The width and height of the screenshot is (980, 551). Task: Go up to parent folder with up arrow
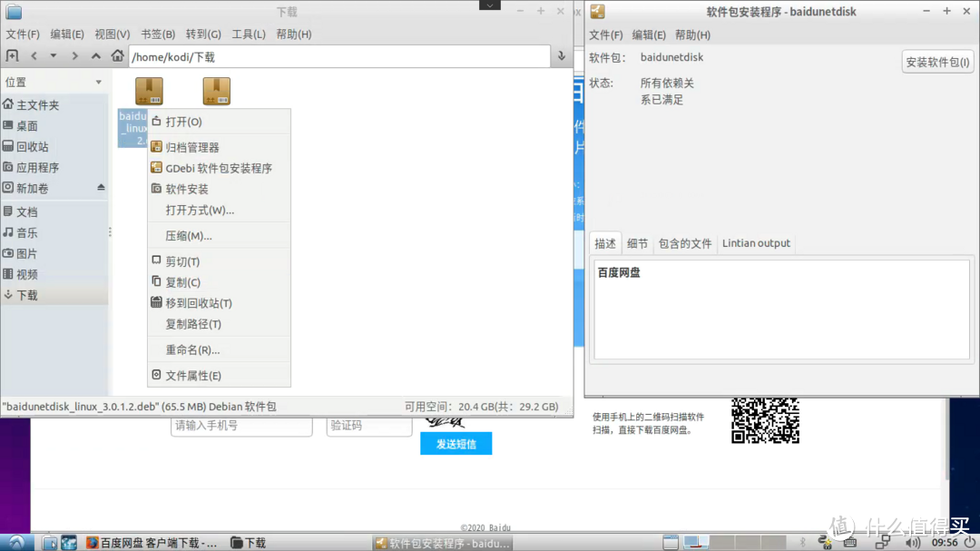95,55
